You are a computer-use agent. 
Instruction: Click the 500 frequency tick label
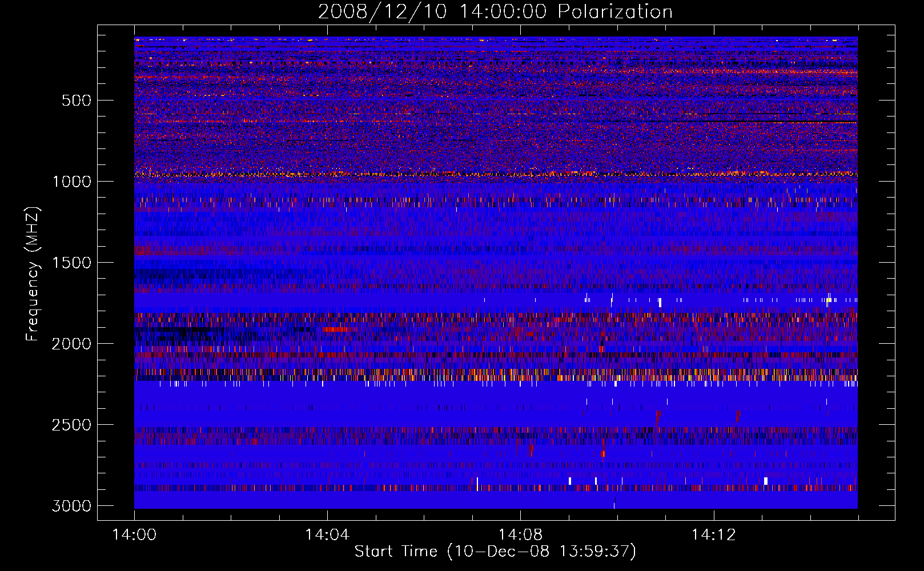click(x=77, y=100)
